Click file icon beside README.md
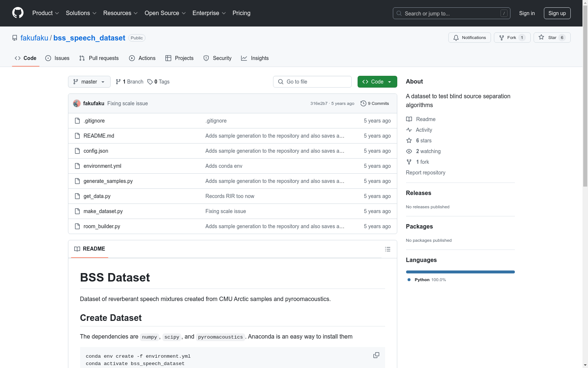 pyautogui.click(x=77, y=136)
